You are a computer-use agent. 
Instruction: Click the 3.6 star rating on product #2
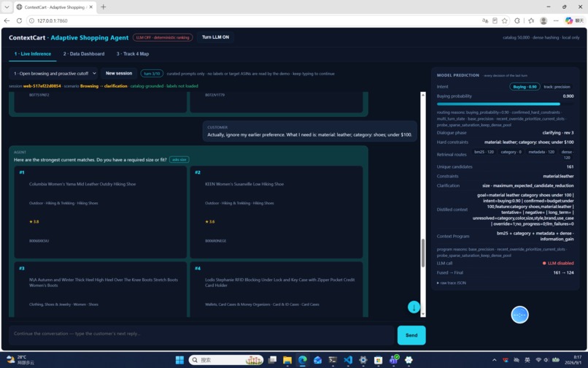pos(210,221)
